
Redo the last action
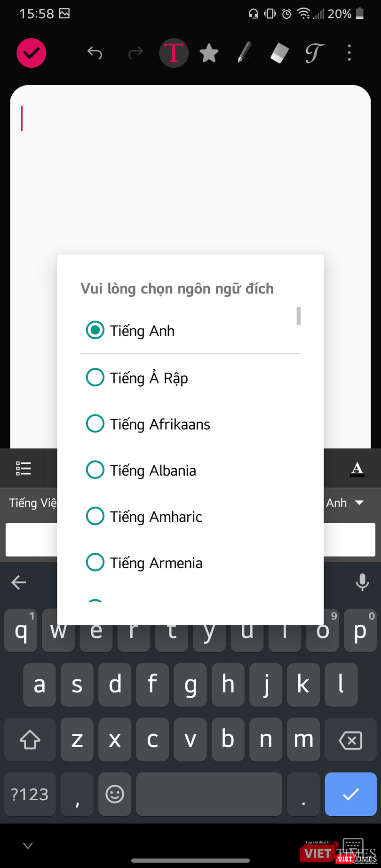coord(135,53)
